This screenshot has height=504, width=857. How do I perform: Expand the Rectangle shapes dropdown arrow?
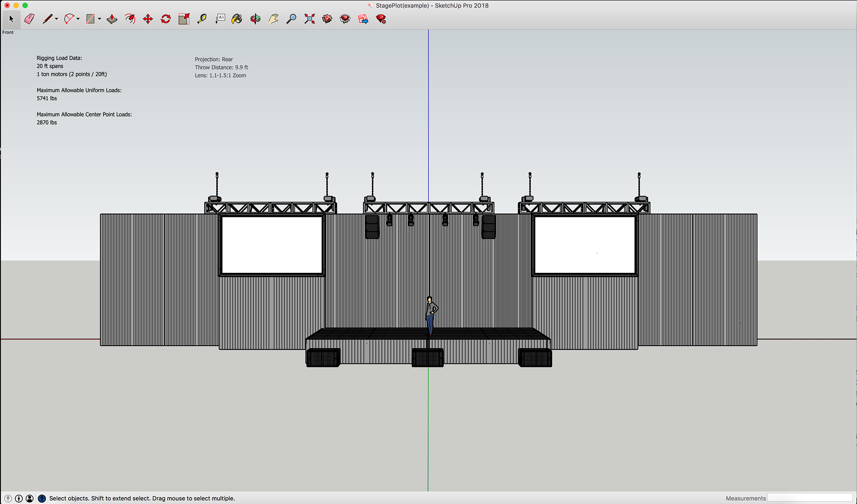(x=100, y=19)
